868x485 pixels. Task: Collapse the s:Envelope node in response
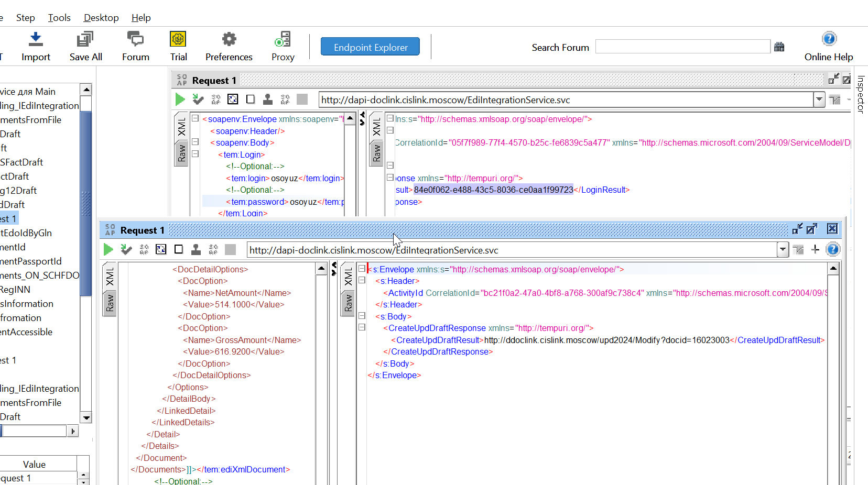click(362, 268)
